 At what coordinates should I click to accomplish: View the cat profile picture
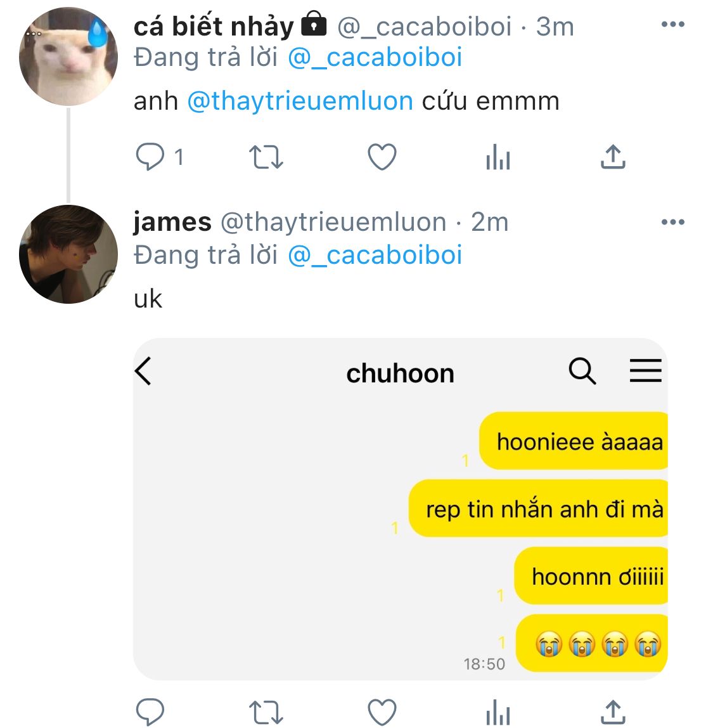(68, 56)
